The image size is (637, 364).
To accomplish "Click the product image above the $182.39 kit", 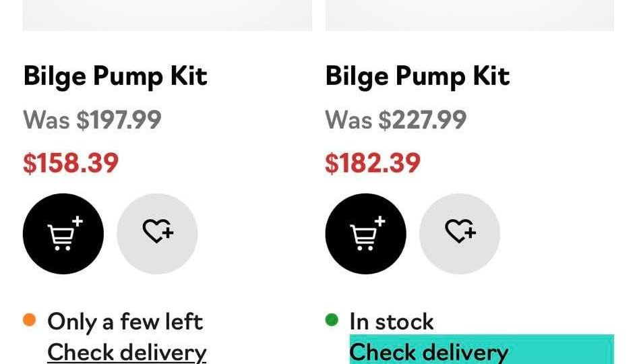I will [469, 15].
